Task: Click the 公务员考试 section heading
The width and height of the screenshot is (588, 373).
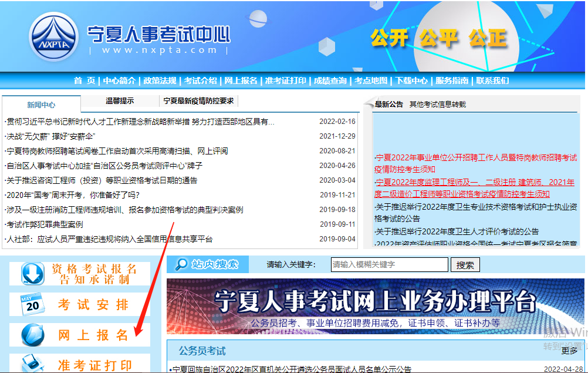Action: point(202,351)
